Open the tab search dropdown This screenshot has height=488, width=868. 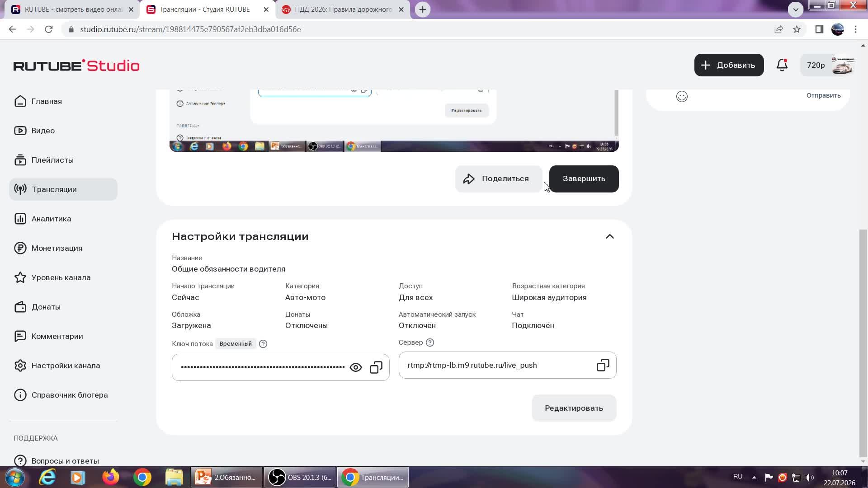click(x=796, y=9)
